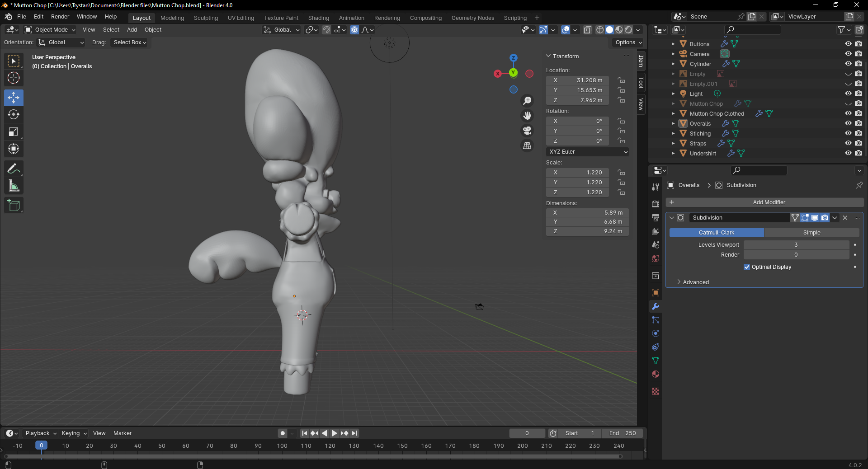The height and width of the screenshot is (469, 868).
Task: Click the Add Cube tool icon
Action: pos(14,206)
